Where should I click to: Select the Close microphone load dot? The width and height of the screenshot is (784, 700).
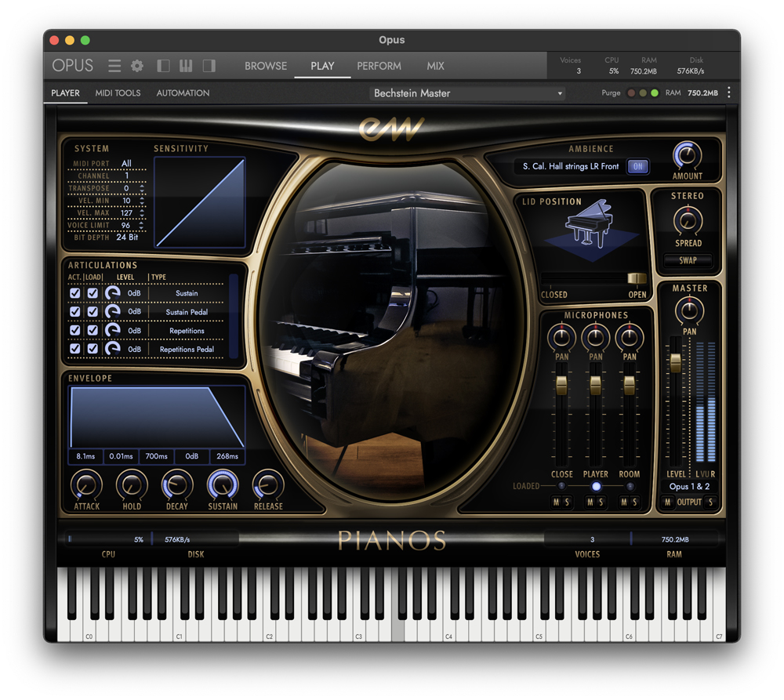click(561, 486)
